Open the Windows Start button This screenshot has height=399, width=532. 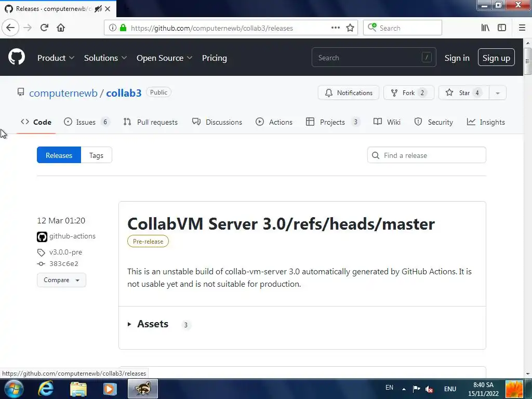[x=14, y=389]
